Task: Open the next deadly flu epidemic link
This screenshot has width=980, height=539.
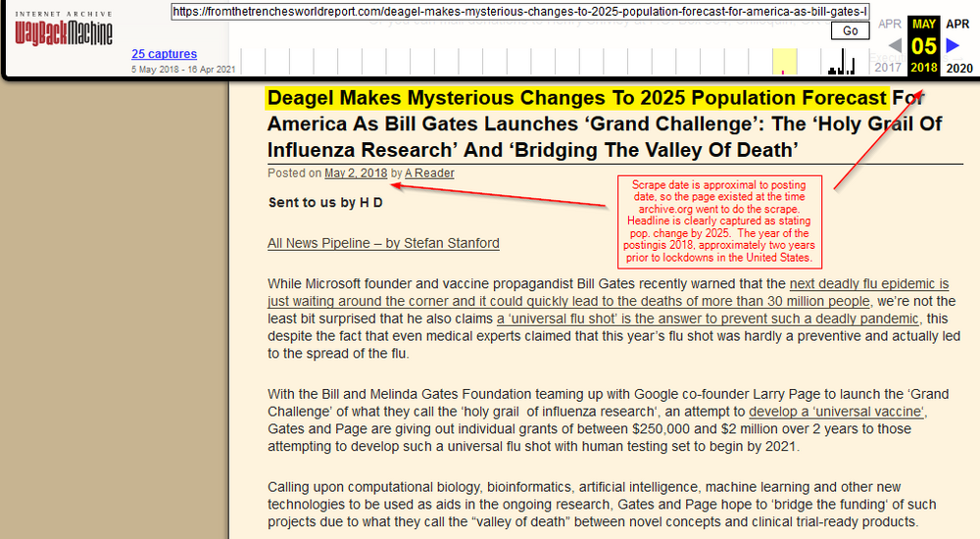Action: 609,293
